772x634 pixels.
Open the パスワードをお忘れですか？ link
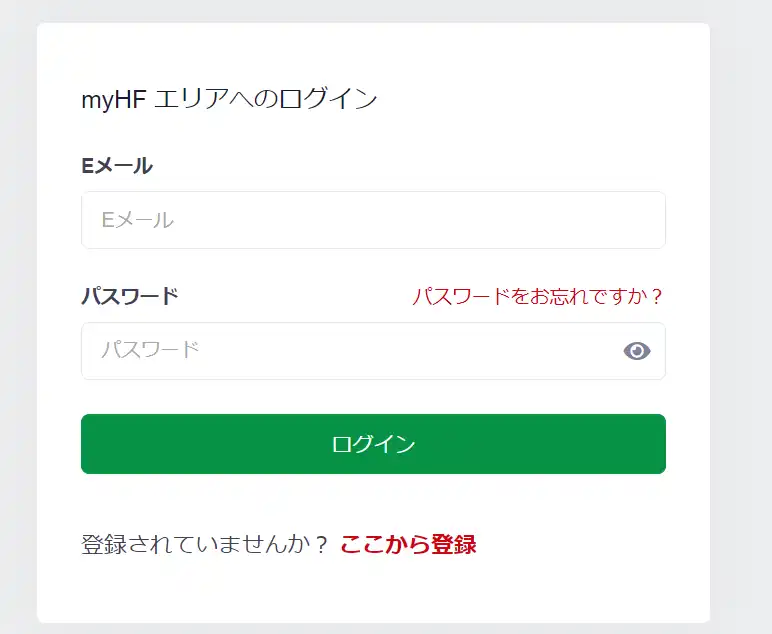pos(538,297)
